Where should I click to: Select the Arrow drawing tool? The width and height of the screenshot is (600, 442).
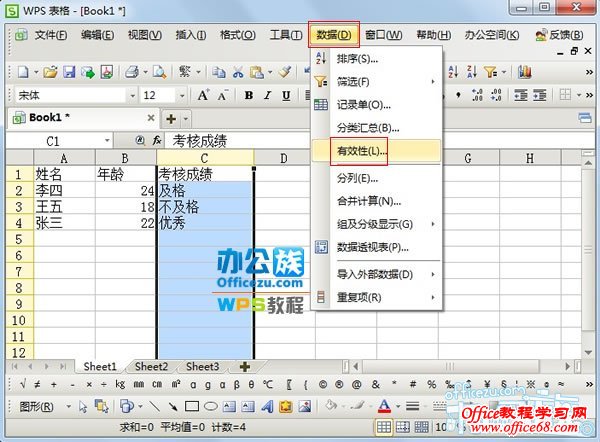(x=173, y=406)
